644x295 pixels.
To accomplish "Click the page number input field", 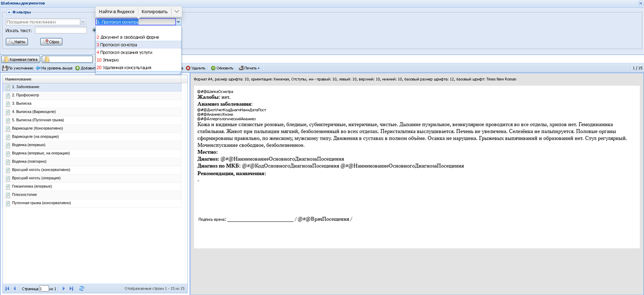I will (43, 289).
